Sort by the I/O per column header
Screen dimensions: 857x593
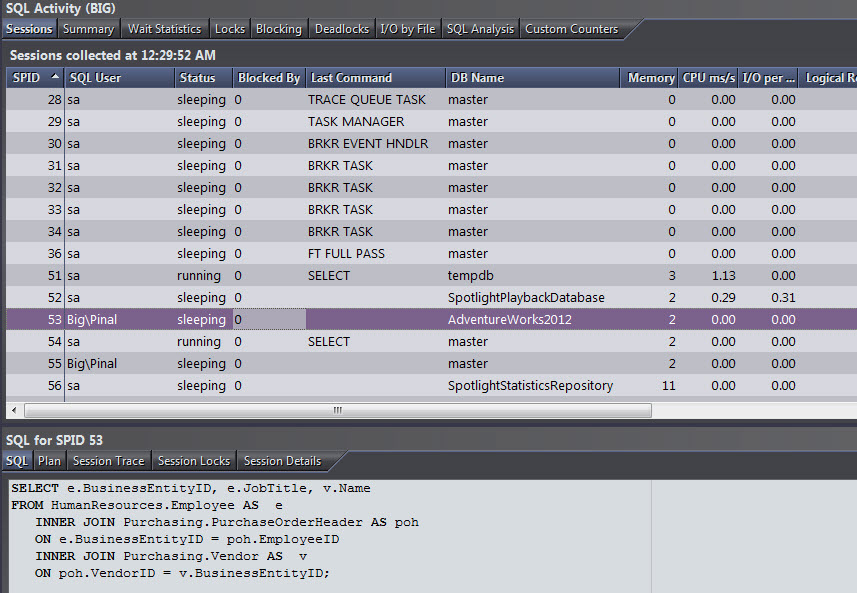pos(768,78)
